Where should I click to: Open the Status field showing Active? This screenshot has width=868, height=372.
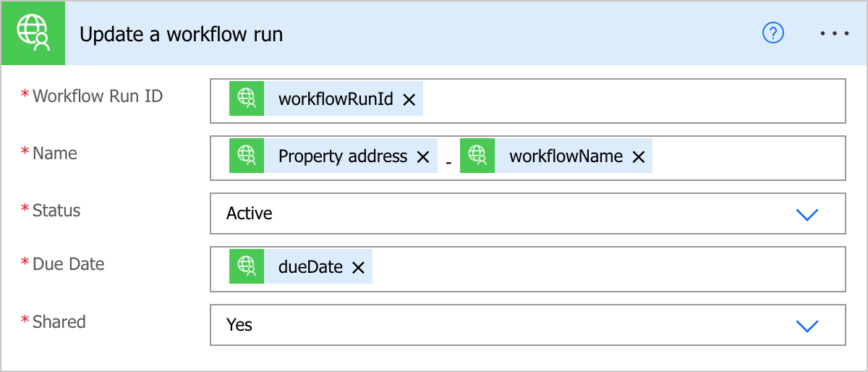(528, 214)
